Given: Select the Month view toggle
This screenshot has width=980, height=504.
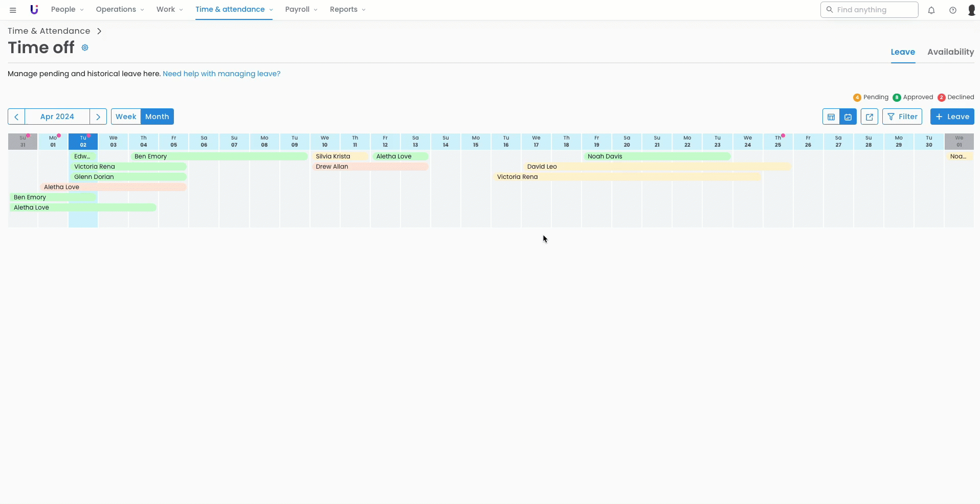Looking at the screenshot, I should [157, 117].
